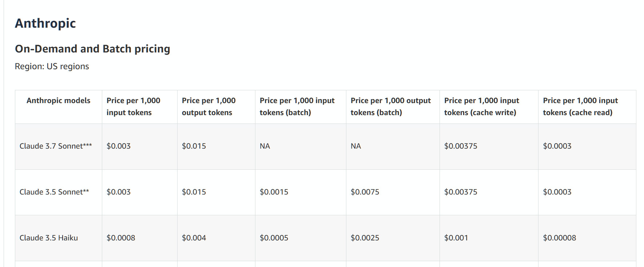Select Claude 3.5 Haiku's $0.004 output price
Image resolution: width=644 pixels, height=267 pixels.
pyautogui.click(x=194, y=238)
